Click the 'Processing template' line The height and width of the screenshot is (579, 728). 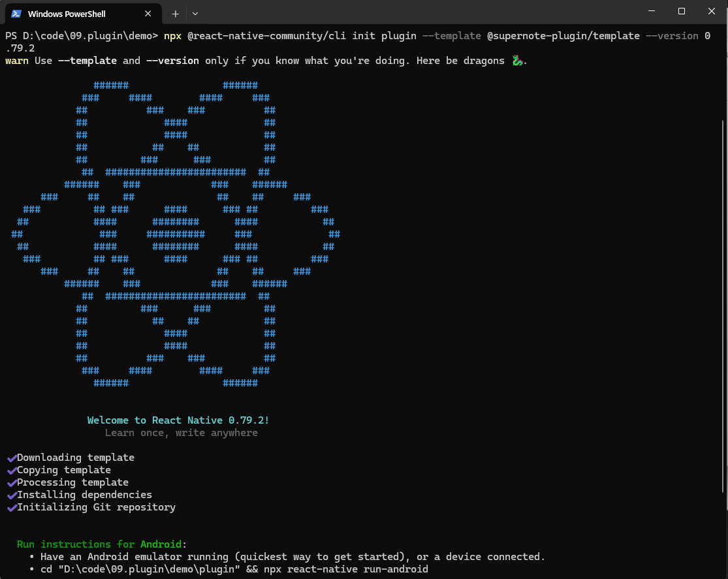tap(72, 482)
